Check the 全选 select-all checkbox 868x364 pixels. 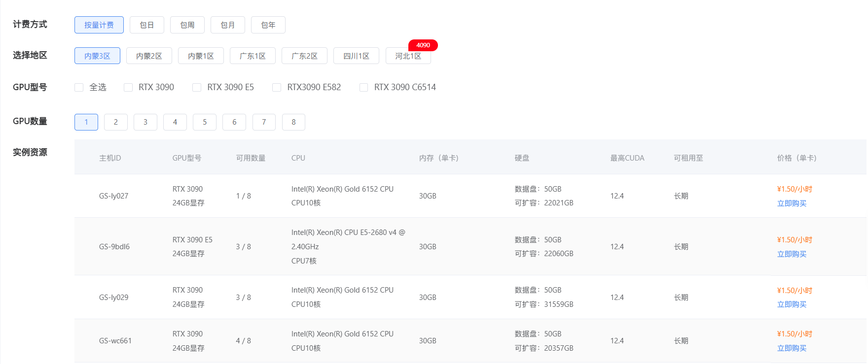[x=79, y=88]
